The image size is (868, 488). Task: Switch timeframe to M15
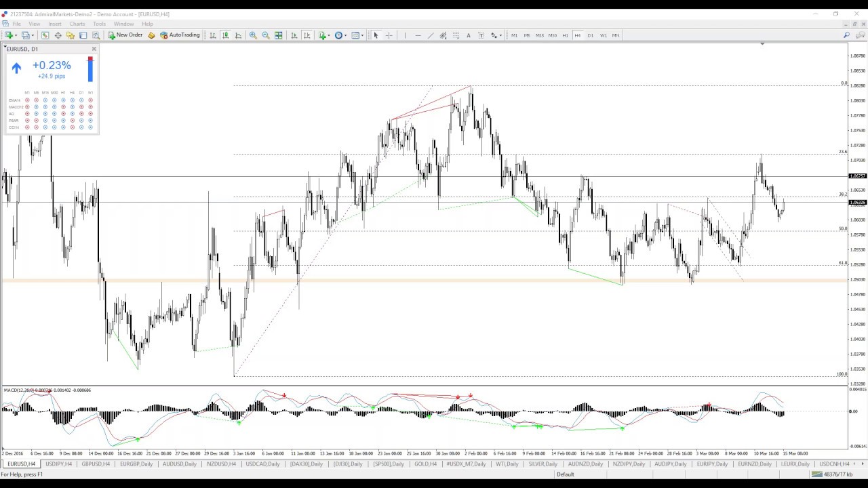point(540,35)
